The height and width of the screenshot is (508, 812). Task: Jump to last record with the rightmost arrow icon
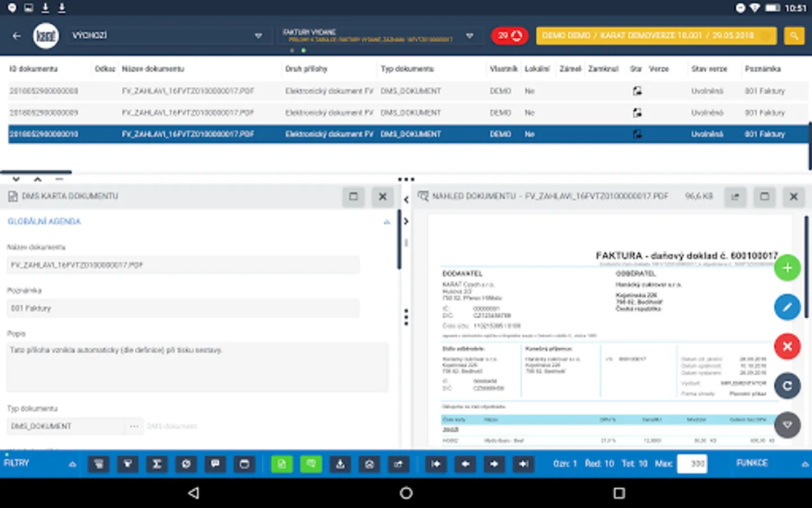coord(523,463)
